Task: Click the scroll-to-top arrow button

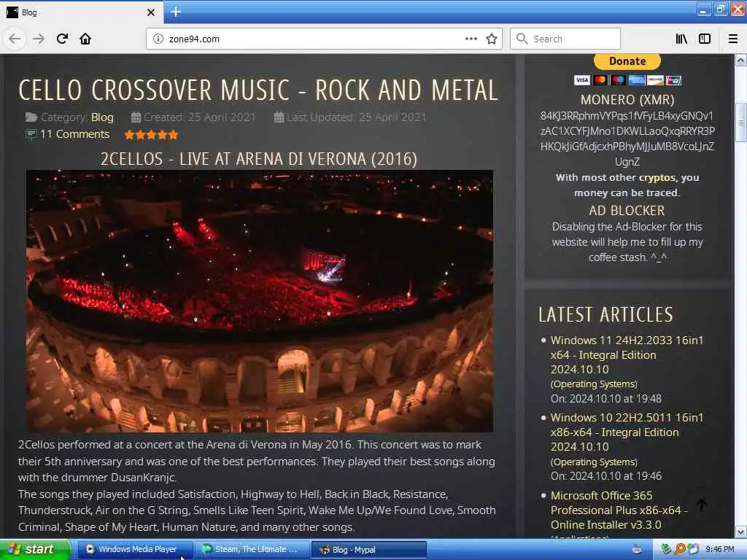Action: click(702, 505)
